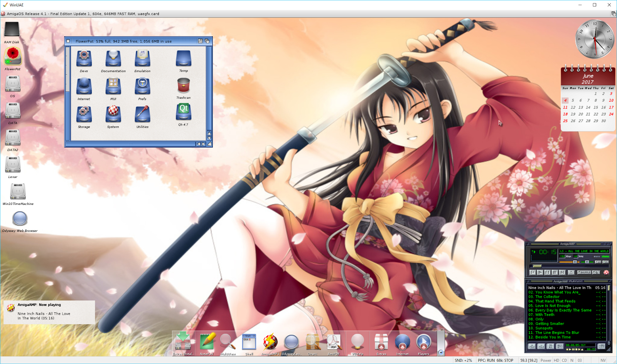The height and width of the screenshot is (364, 617).
Task: Open the Prefs drawer icon
Action: (x=142, y=89)
